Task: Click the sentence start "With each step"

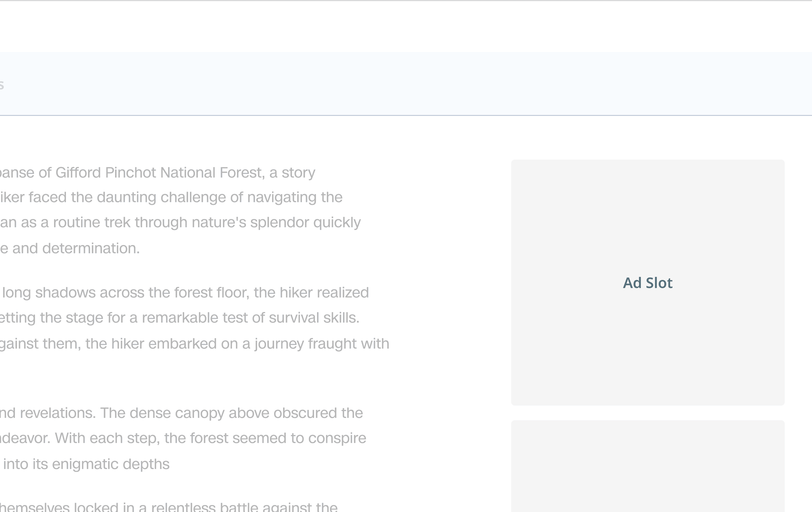Action: pos(107,438)
